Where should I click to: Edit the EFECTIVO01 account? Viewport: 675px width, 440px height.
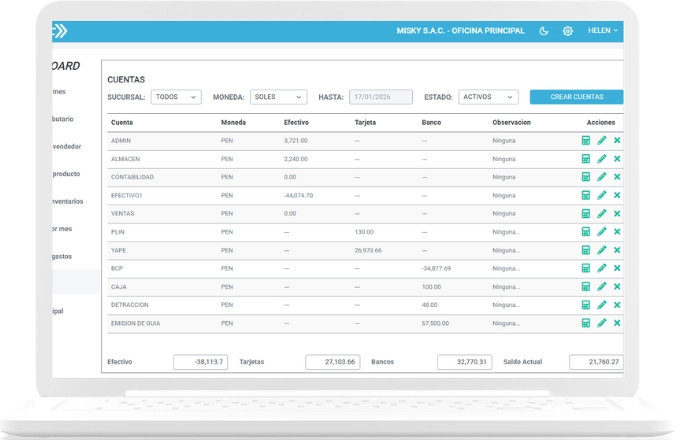[601, 195]
